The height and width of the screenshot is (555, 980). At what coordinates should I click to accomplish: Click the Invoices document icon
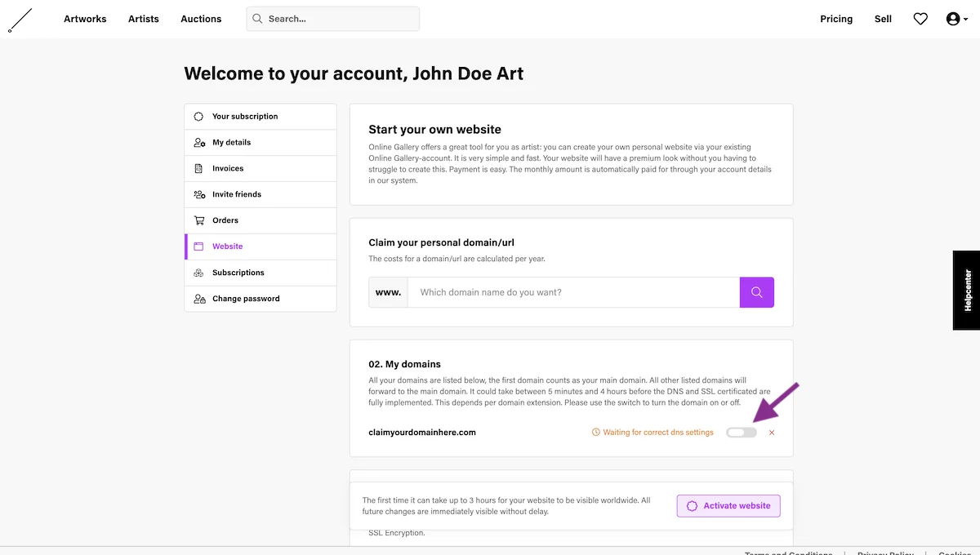point(198,169)
